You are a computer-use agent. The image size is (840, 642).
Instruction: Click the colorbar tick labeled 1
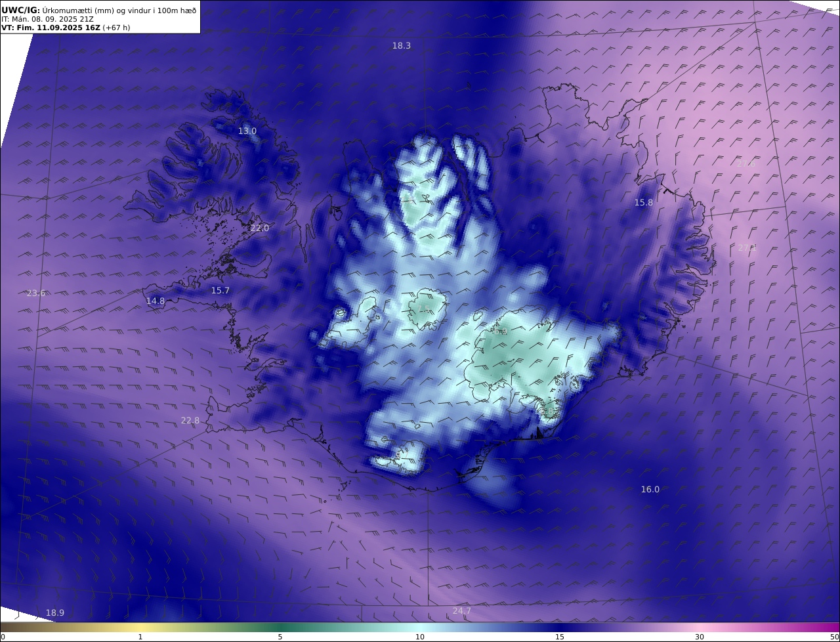(x=140, y=637)
